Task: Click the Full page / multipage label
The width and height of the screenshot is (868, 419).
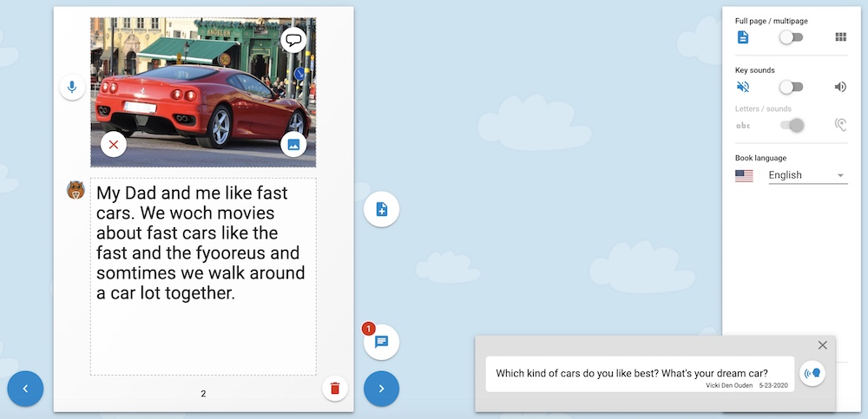Action: tap(771, 21)
